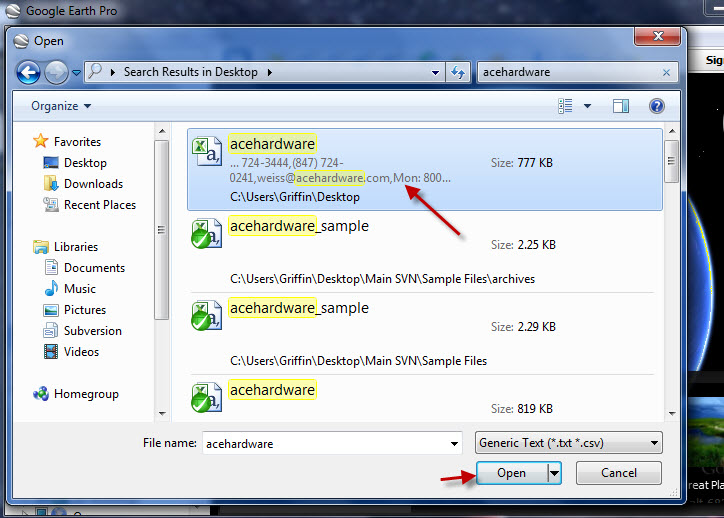Close the Open dialog window

coord(658,36)
